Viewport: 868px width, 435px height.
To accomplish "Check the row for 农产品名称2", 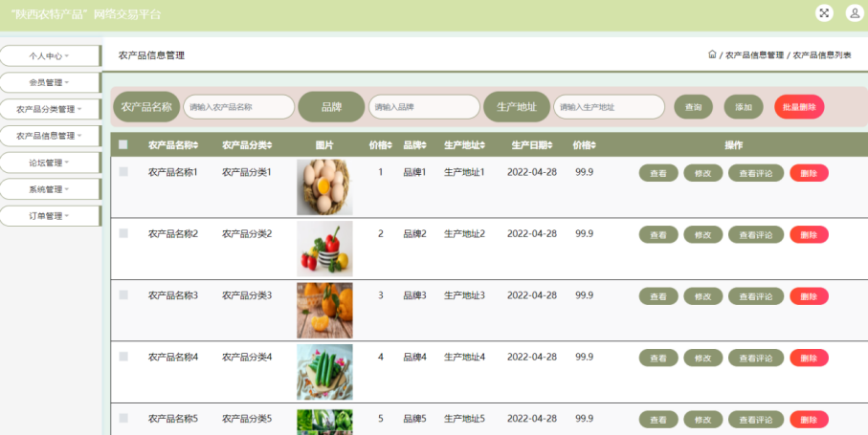I will pyautogui.click(x=123, y=233).
